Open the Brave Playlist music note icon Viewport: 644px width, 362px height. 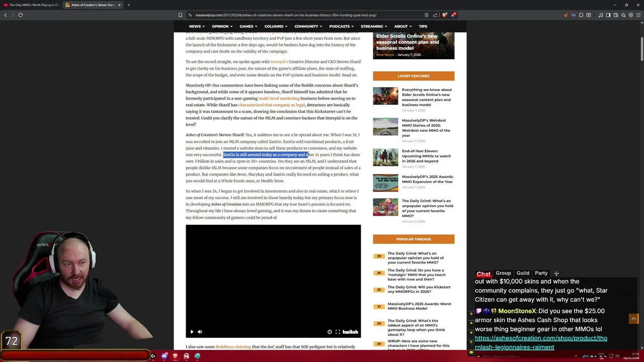pos(601,15)
